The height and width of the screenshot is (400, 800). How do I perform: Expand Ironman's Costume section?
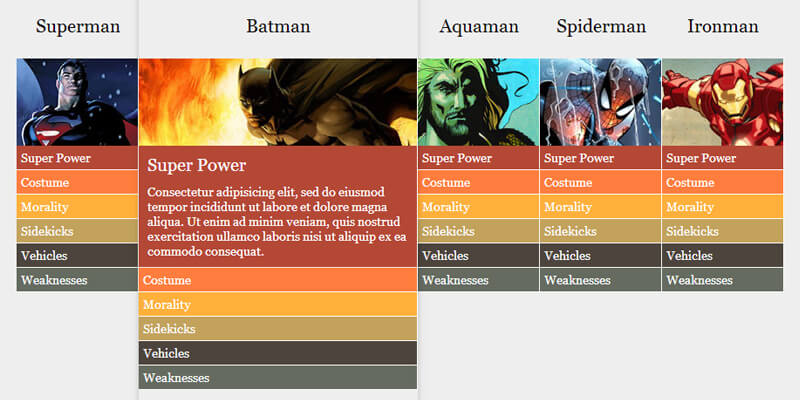click(x=722, y=183)
